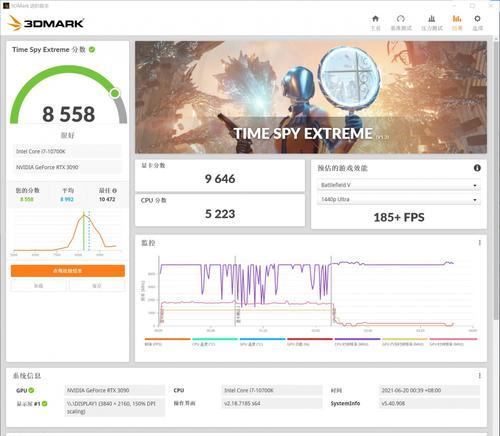
Task: Open the Options gear tab
Action: pyautogui.click(x=477, y=23)
